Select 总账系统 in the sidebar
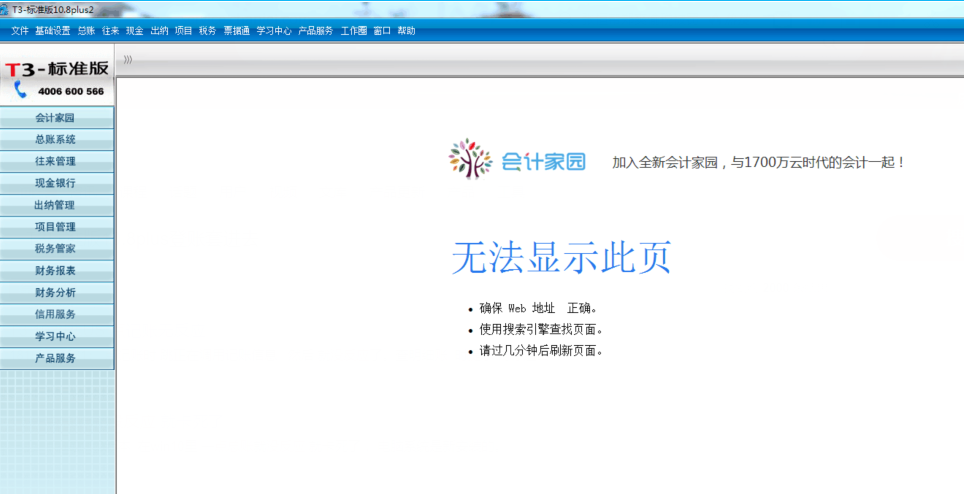Screen dimensions: 964x494 coord(57,139)
